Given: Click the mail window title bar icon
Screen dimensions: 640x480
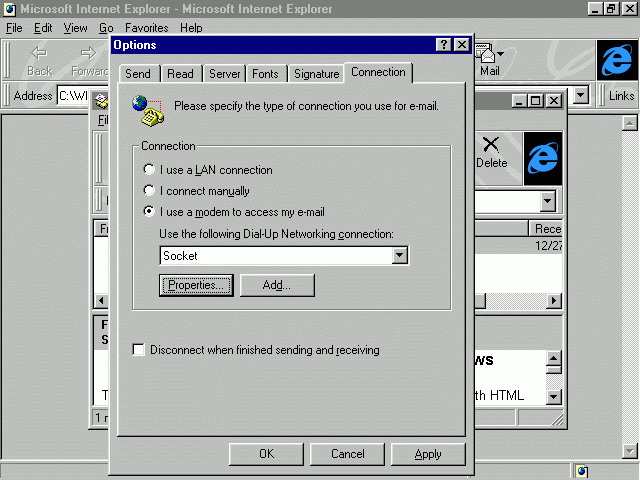Looking at the screenshot, I should click(x=101, y=101).
